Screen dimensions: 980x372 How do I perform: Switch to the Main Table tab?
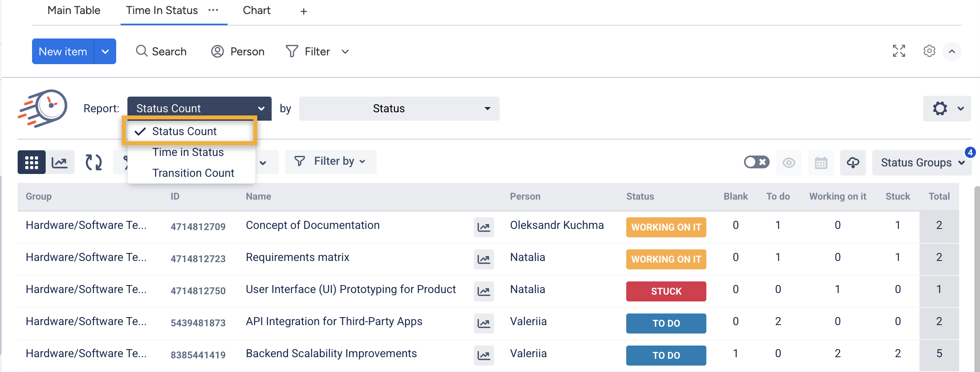[x=74, y=11]
